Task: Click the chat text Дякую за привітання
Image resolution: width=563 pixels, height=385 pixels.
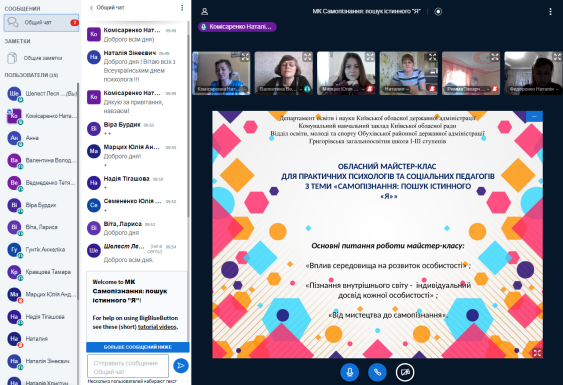Action: pyautogui.click(x=134, y=107)
